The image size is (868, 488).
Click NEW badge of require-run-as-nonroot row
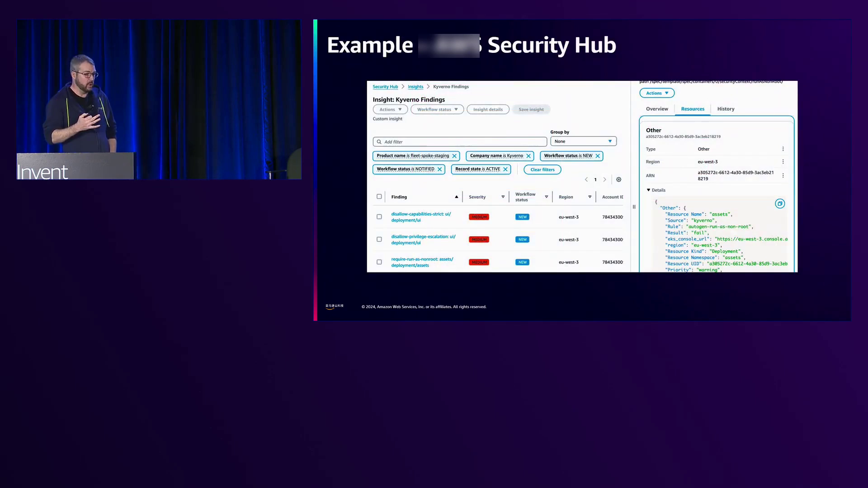coord(522,263)
